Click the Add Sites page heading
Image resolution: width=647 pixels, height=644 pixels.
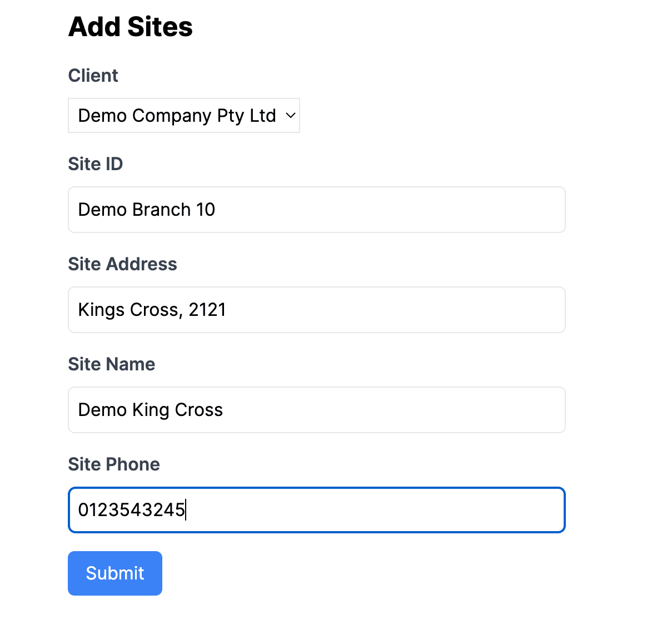click(x=131, y=27)
